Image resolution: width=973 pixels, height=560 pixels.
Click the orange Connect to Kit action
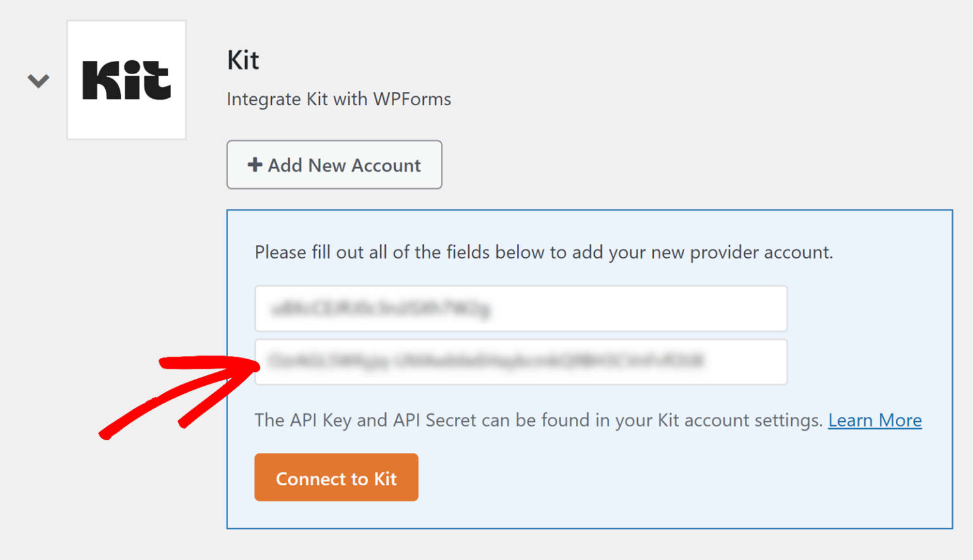click(336, 478)
